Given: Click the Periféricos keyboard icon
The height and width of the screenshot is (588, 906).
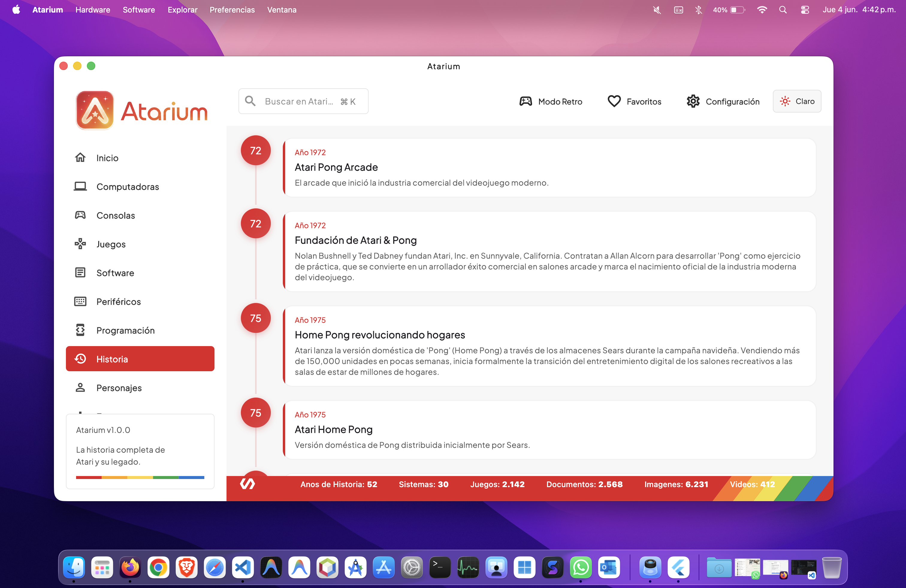Looking at the screenshot, I should pos(80,301).
